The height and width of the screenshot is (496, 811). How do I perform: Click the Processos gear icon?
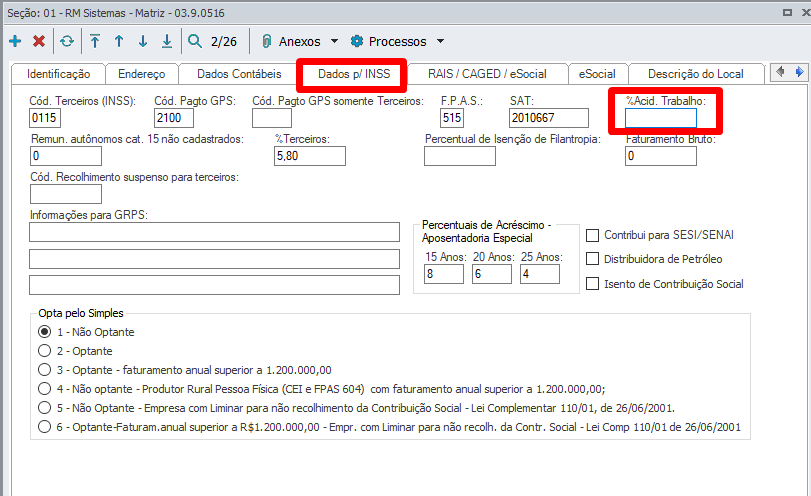click(x=357, y=41)
